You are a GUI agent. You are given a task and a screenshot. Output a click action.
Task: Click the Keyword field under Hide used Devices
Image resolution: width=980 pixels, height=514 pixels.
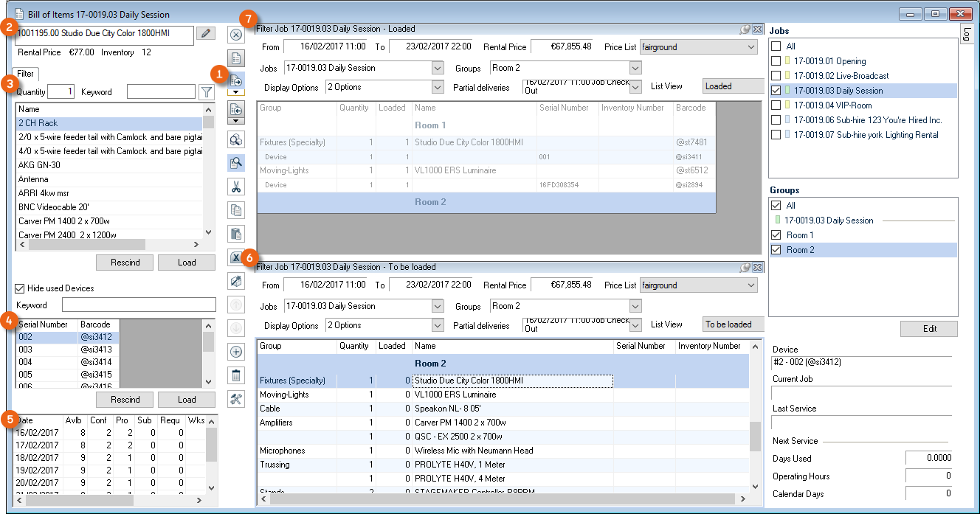(x=139, y=305)
